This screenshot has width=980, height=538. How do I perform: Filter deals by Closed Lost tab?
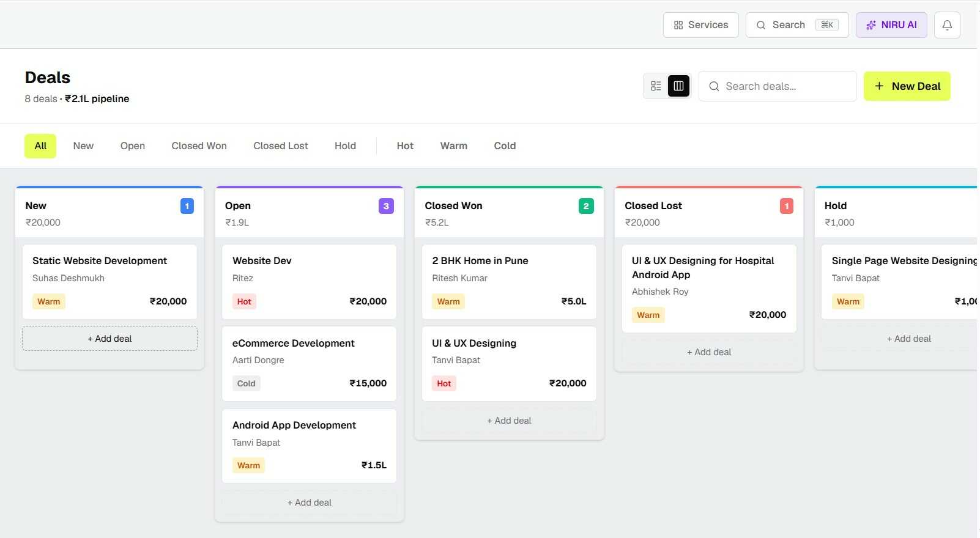[x=281, y=146]
